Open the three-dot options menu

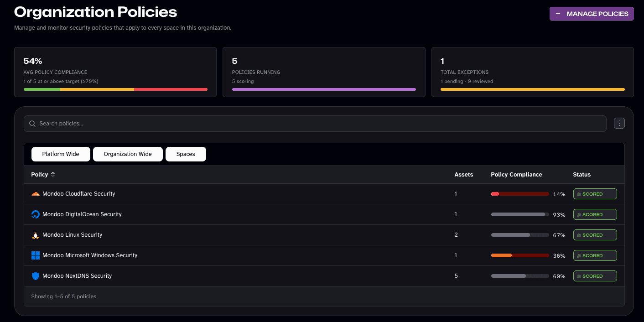[x=619, y=123]
